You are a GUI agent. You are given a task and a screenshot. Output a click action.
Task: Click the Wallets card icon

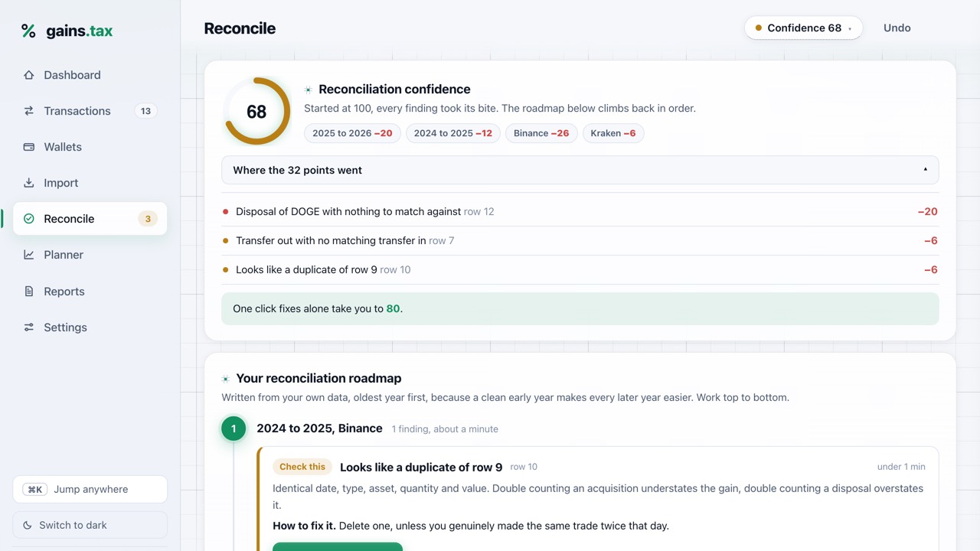[29, 147]
